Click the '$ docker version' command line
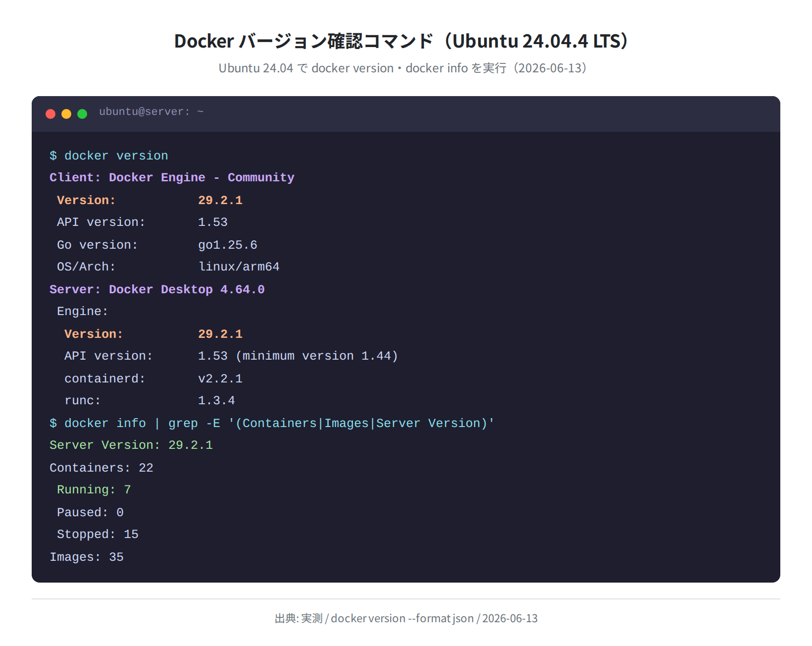 [109, 156]
